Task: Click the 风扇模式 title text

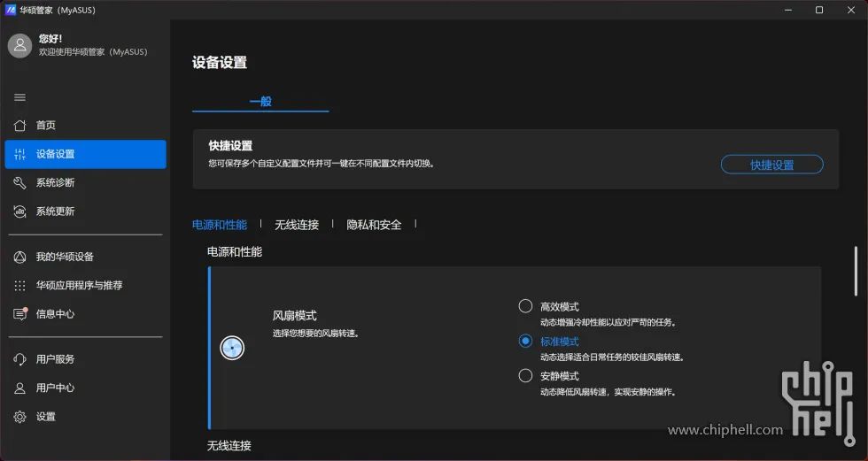Action: click(x=294, y=316)
